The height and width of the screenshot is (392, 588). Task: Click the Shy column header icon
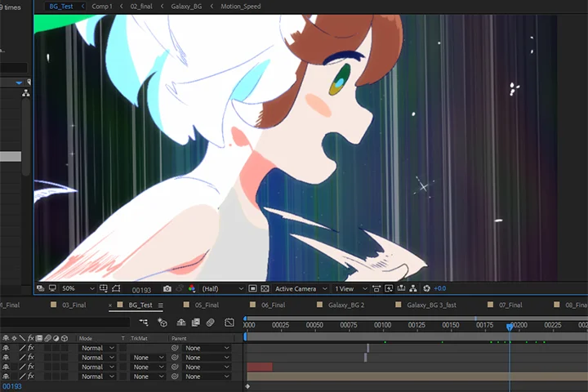6,338
